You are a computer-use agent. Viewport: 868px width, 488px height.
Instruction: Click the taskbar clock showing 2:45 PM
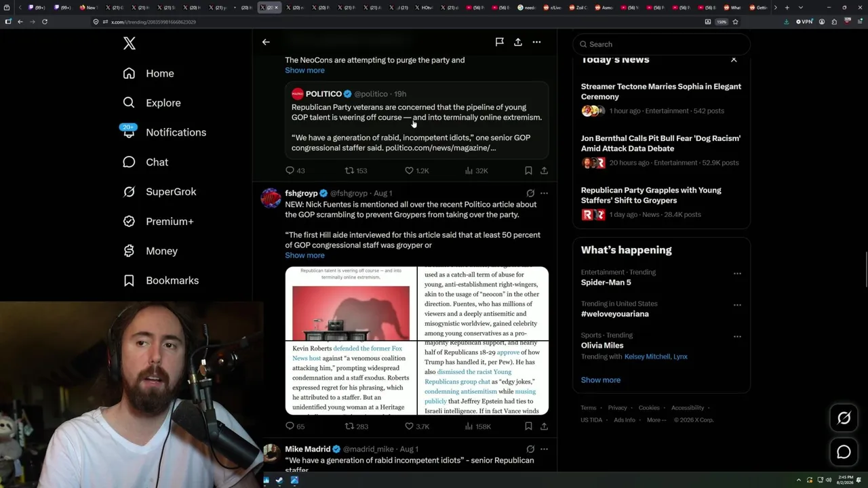[845, 480]
